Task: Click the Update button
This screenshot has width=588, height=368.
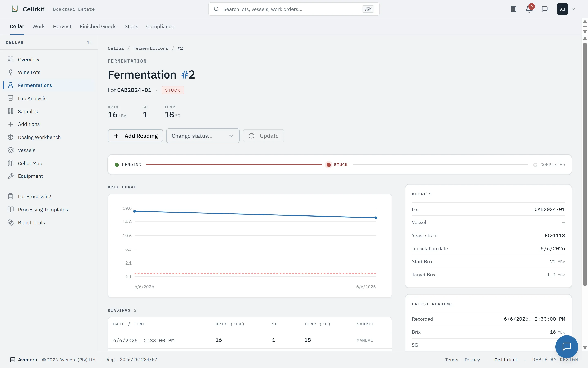Action: click(x=263, y=136)
